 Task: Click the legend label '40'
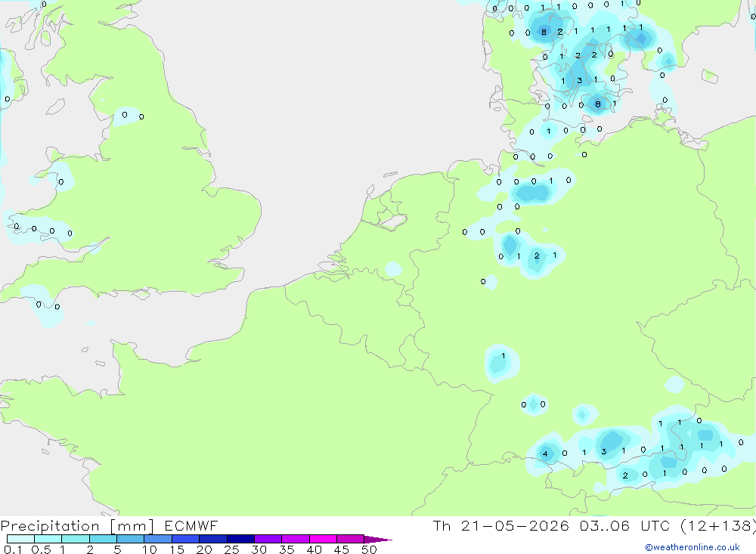point(314,549)
